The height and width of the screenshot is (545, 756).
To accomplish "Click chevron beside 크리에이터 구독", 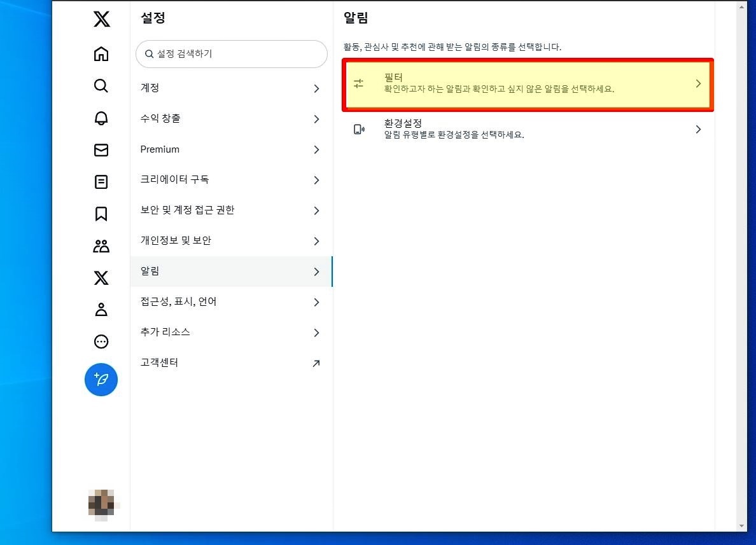I will pos(316,180).
